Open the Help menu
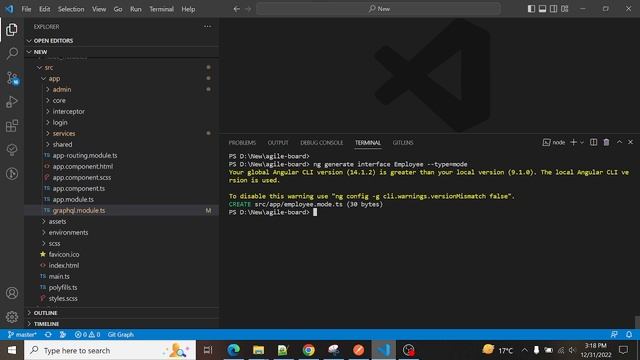640x360 pixels. pyautogui.click(x=188, y=9)
